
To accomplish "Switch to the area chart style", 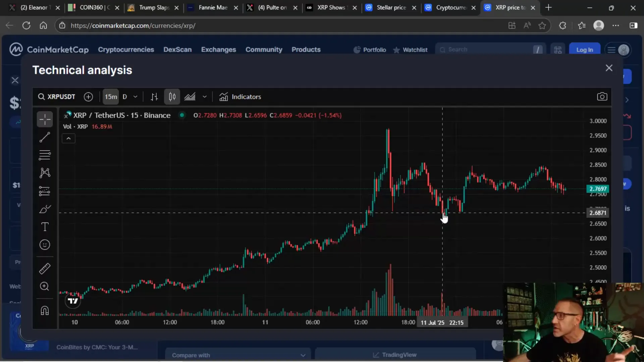I will 190,97.
